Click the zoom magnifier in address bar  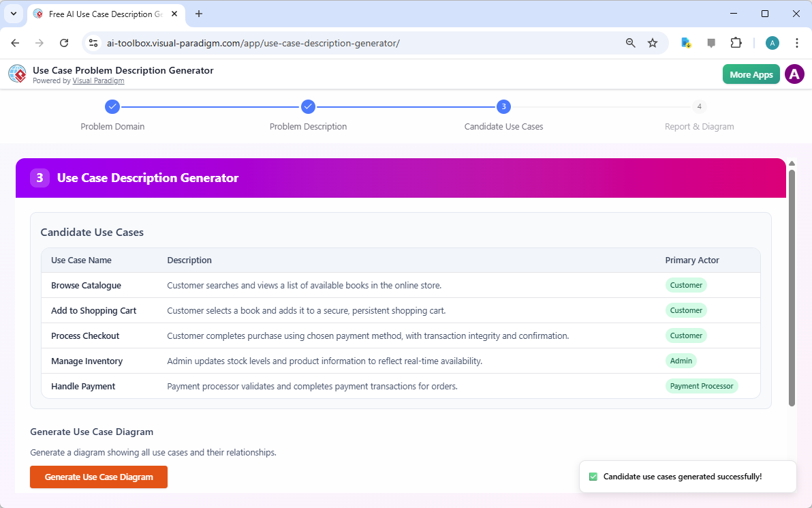point(630,42)
